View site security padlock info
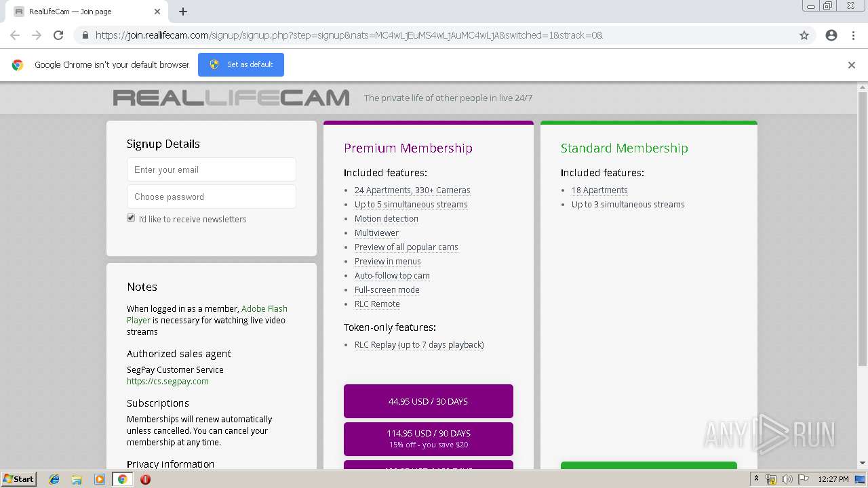Screen dimensions: 868x488 coord(85,35)
